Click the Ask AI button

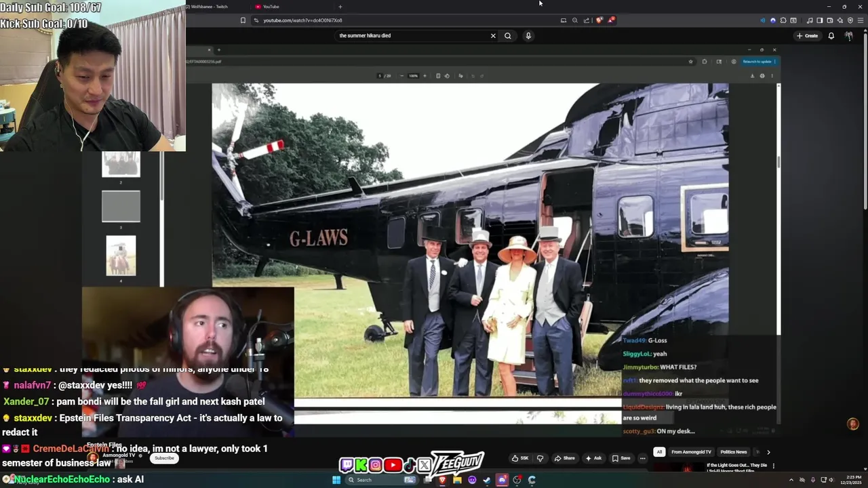click(593, 458)
